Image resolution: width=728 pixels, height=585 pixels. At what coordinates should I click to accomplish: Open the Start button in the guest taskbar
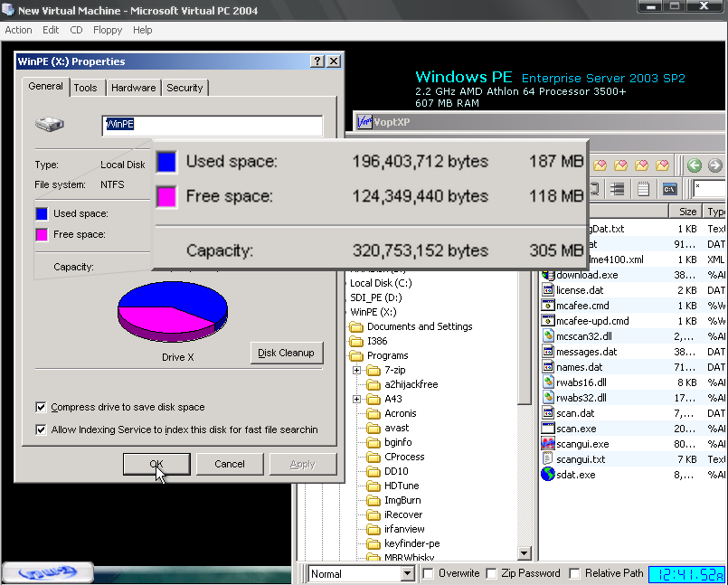(48, 572)
